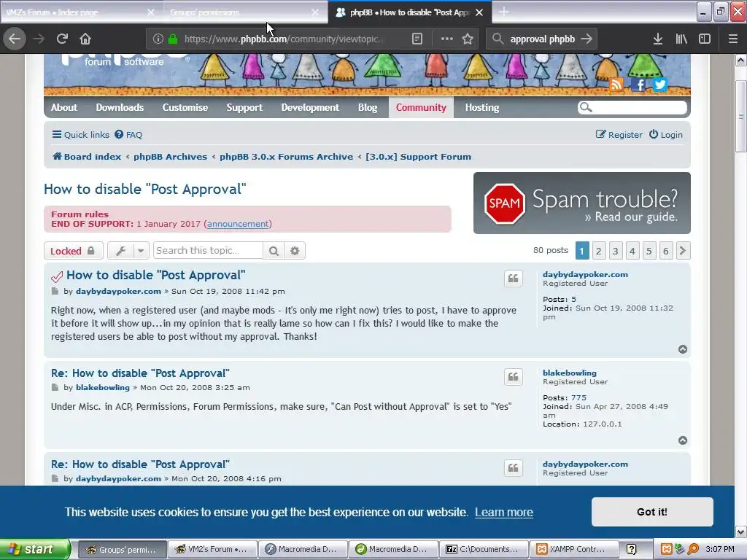
Task: Open the Quick links dropdown
Action: 80,135
